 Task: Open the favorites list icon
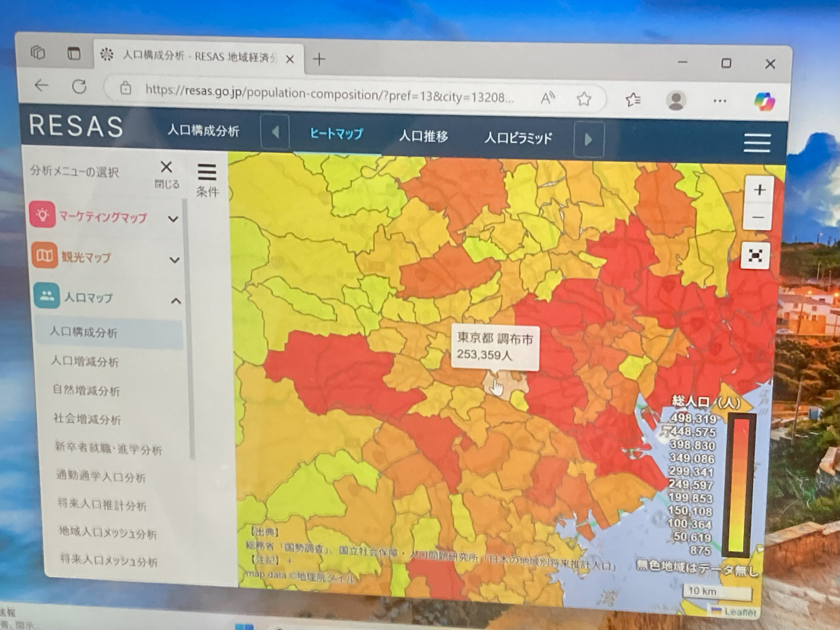tap(633, 100)
